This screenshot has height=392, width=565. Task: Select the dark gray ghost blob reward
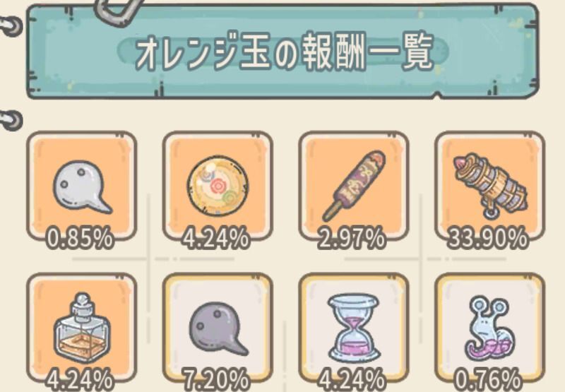coord(218,327)
